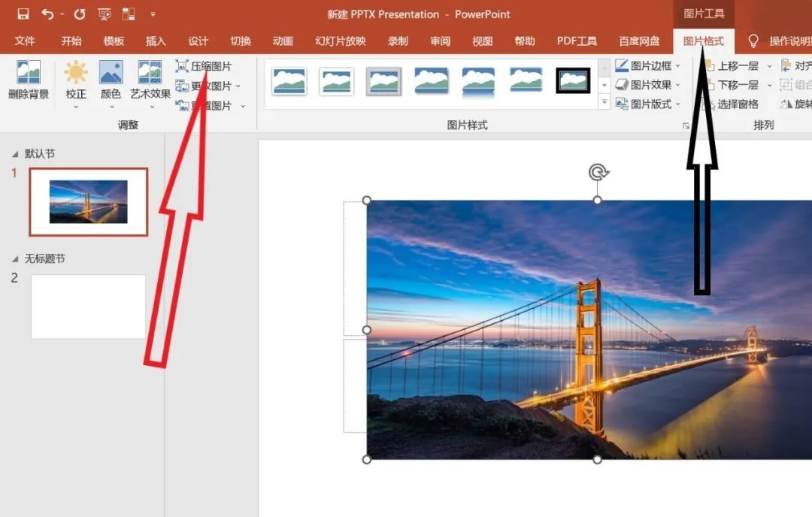This screenshot has height=517, width=812.
Task: Expand the 更改图片 dropdown arrow
Action: pyautogui.click(x=238, y=86)
